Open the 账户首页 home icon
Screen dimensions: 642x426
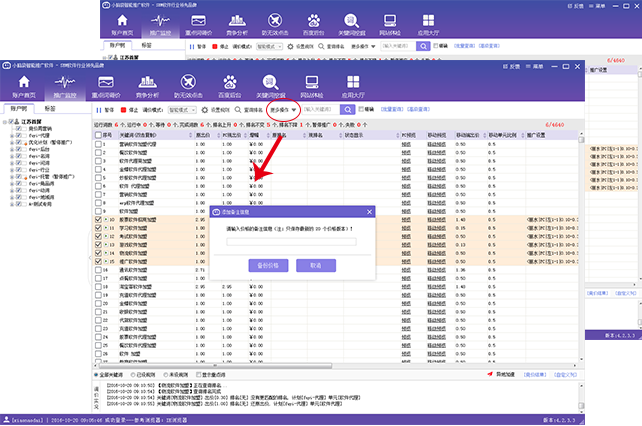point(22,83)
